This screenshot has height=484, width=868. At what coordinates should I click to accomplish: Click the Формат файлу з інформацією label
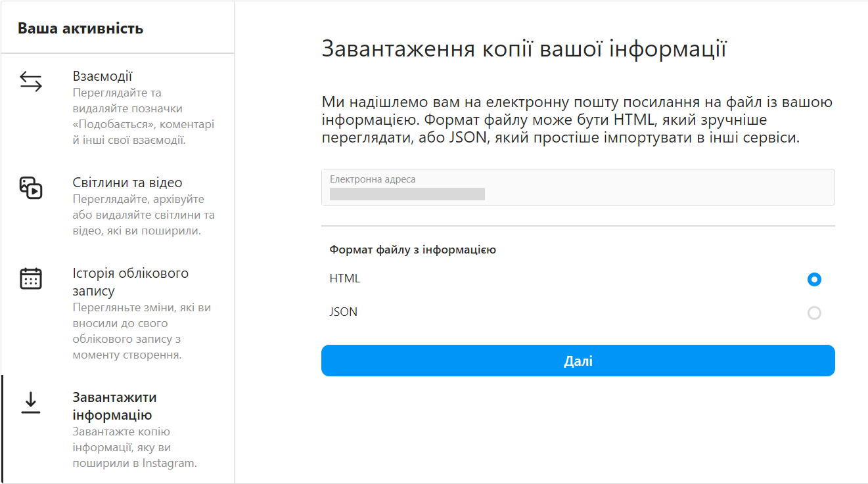(412, 250)
